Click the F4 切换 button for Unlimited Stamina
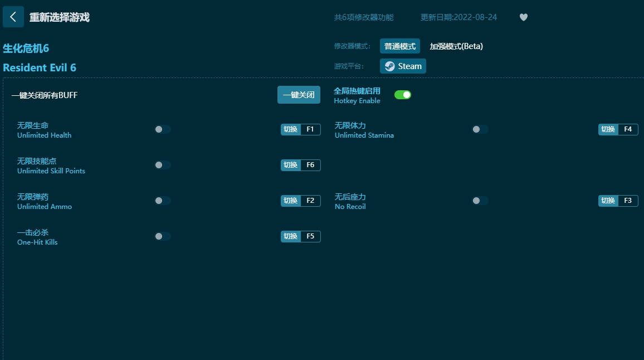This screenshot has width=644, height=360. pyautogui.click(x=618, y=129)
